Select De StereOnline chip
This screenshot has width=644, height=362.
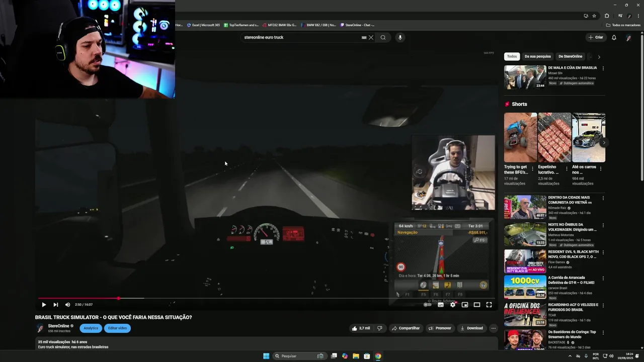pyautogui.click(x=571, y=57)
